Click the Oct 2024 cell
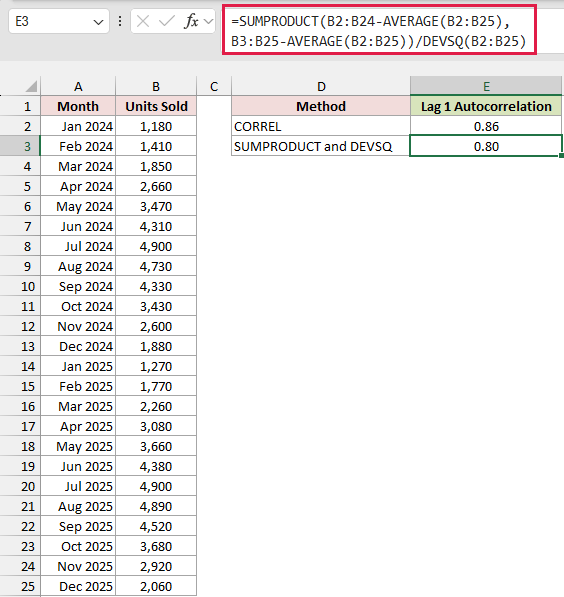 [x=78, y=306]
